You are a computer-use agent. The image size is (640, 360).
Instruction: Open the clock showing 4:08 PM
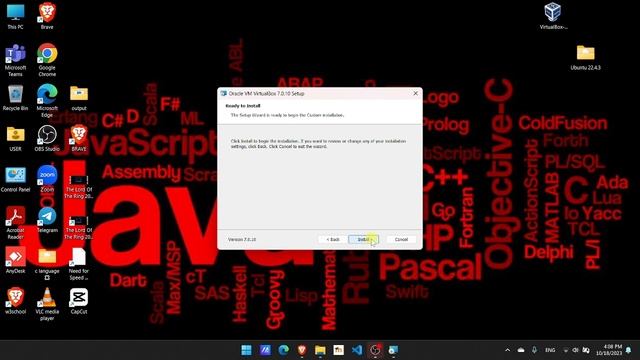tap(609, 350)
